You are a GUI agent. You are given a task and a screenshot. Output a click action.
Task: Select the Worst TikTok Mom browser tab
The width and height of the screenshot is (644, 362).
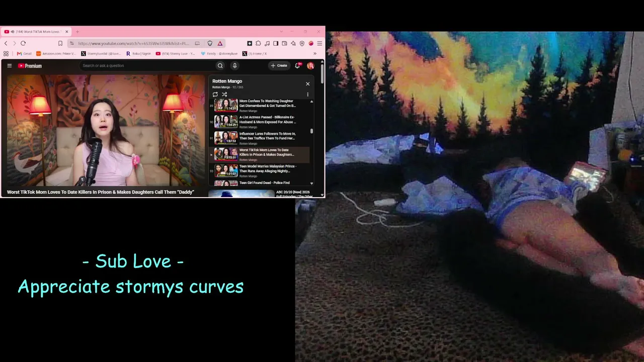pos(36,32)
